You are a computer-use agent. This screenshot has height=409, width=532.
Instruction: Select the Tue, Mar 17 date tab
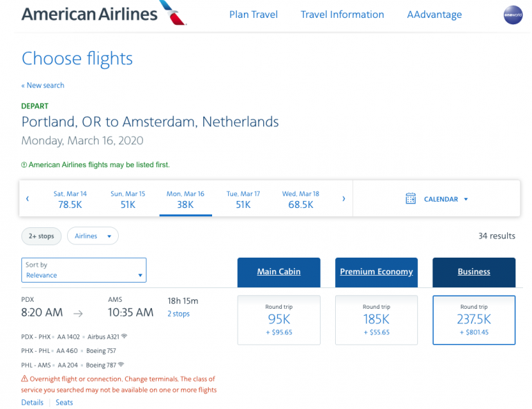pos(243,199)
